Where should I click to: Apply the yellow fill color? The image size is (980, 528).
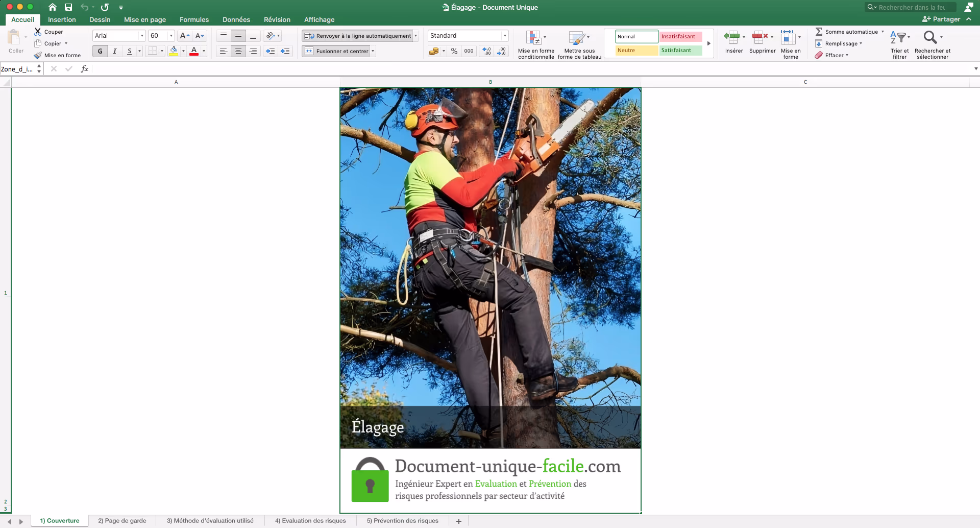[x=174, y=51]
